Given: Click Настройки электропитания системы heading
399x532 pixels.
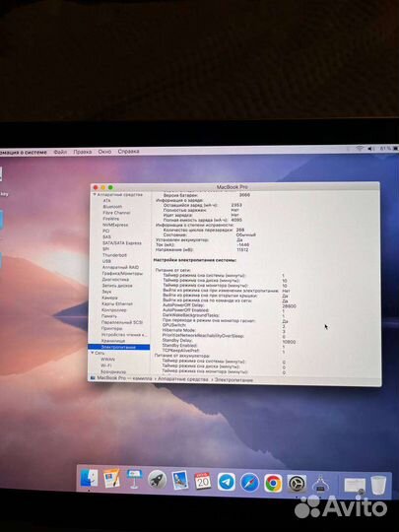Looking at the screenshot, I should pos(195,260).
